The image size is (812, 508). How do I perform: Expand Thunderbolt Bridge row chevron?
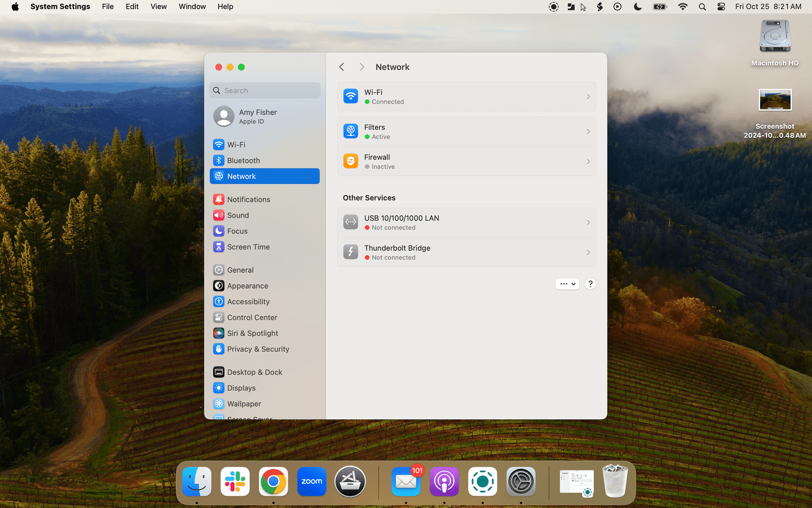pos(588,252)
